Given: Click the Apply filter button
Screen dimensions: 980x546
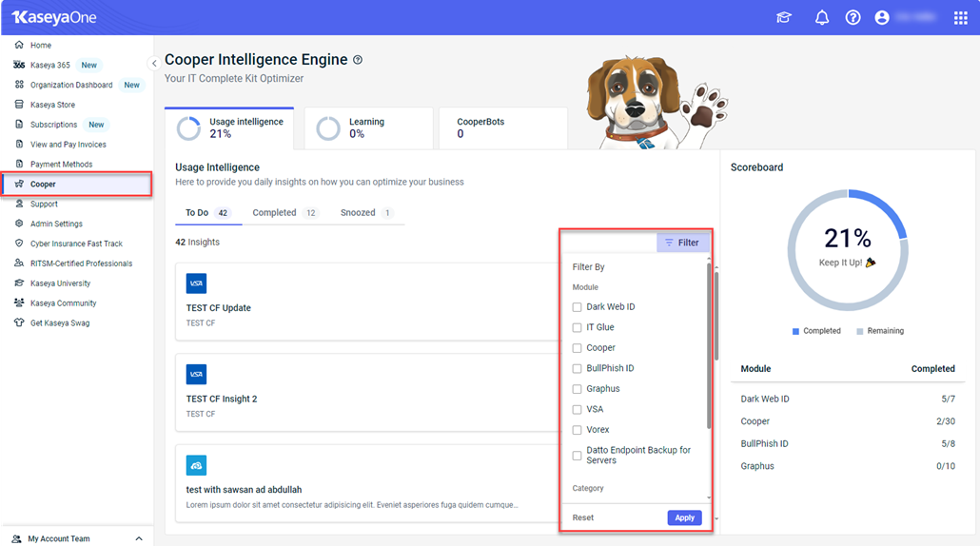Looking at the screenshot, I should (x=684, y=517).
